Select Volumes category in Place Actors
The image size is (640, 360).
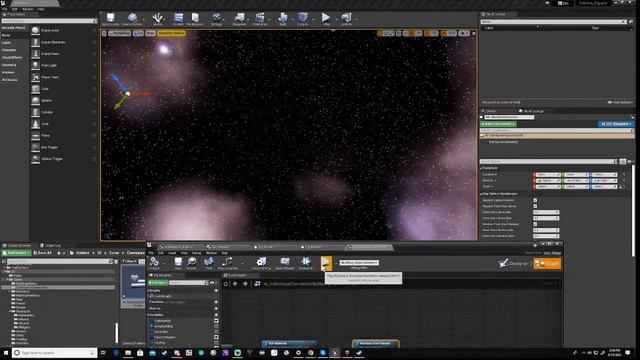pos(8,72)
